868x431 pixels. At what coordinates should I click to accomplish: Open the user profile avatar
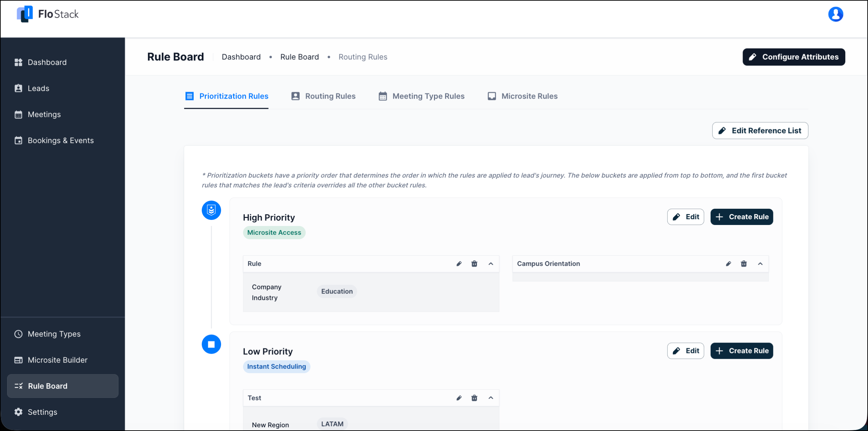835,14
